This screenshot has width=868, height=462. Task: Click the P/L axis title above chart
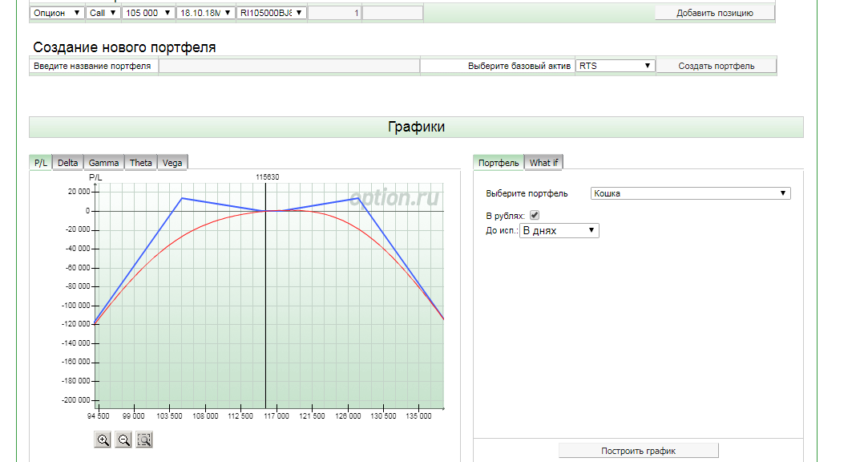(x=95, y=177)
